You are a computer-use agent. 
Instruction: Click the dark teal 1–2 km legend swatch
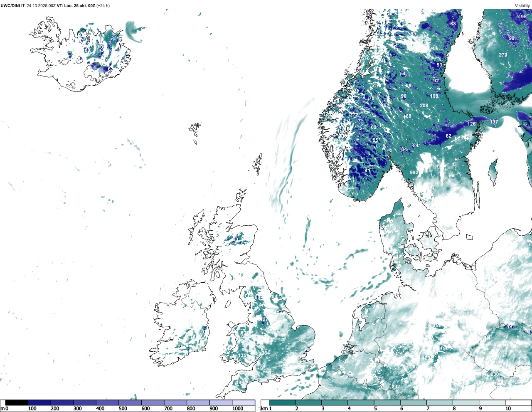(282, 403)
